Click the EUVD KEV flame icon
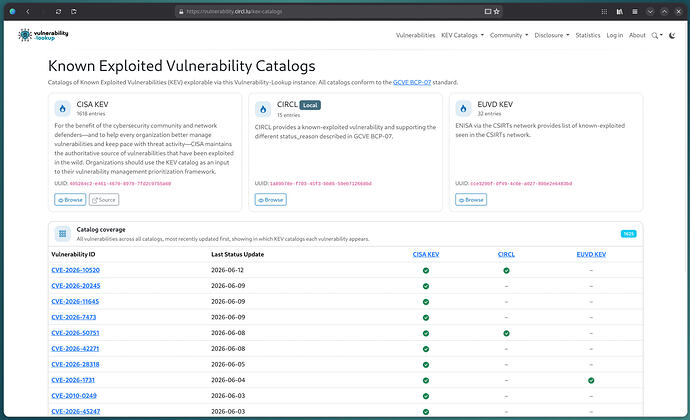Viewport: 690px width, 420px height. coord(463,108)
